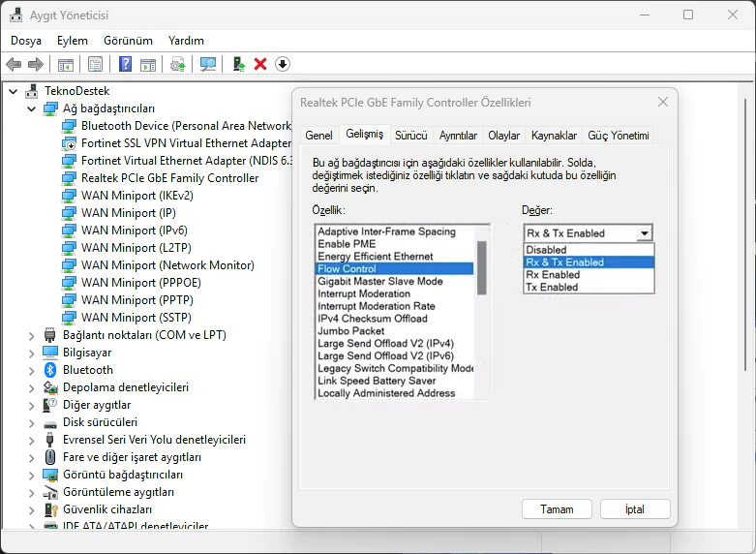756x554 pixels.
Task: Select Gigabit Master Slave Mode property
Action: [x=394, y=281]
